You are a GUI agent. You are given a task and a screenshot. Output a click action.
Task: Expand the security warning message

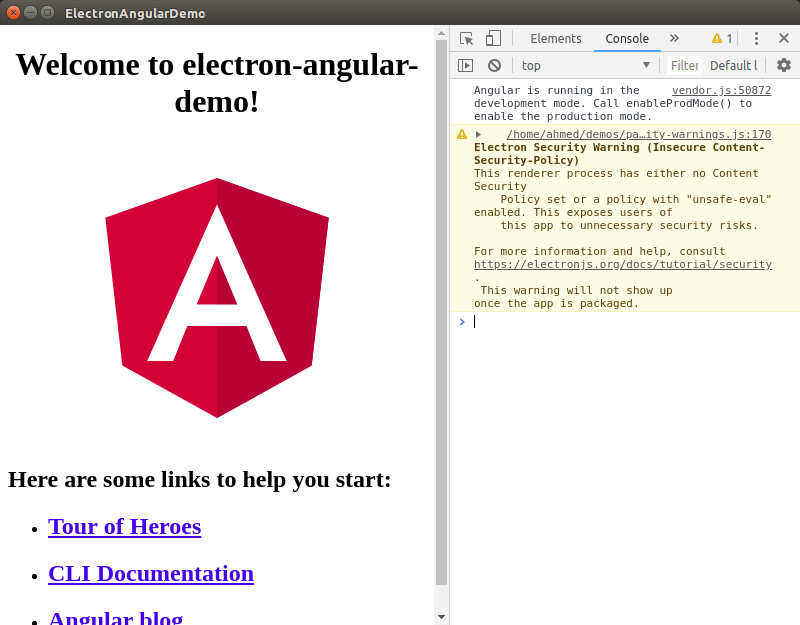478,134
